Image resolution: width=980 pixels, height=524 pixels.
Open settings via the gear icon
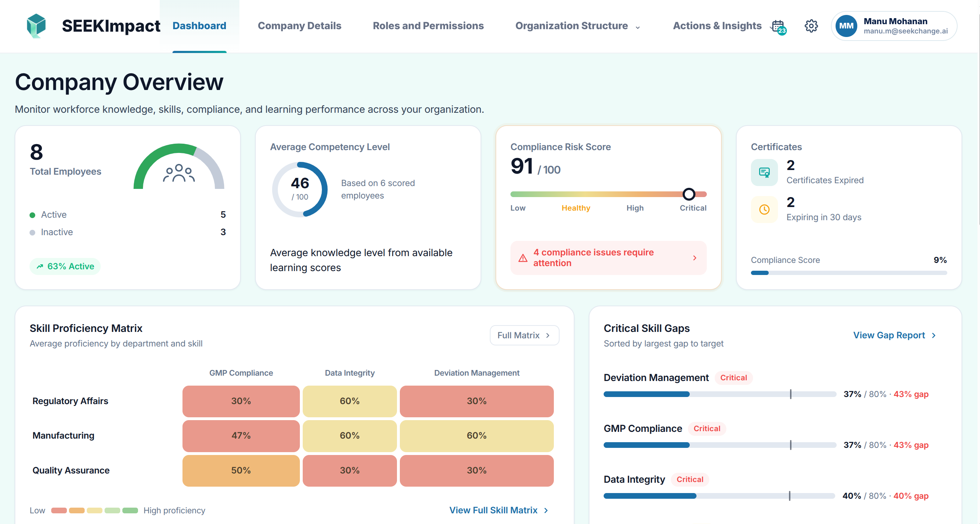click(x=811, y=26)
